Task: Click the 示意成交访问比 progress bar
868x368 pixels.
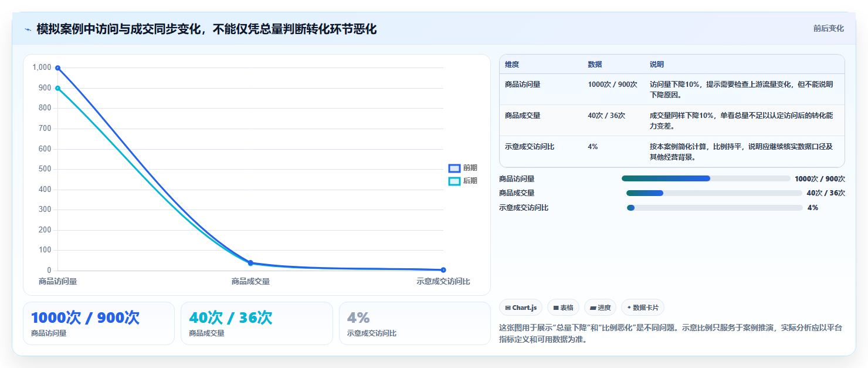Action: coord(714,208)
